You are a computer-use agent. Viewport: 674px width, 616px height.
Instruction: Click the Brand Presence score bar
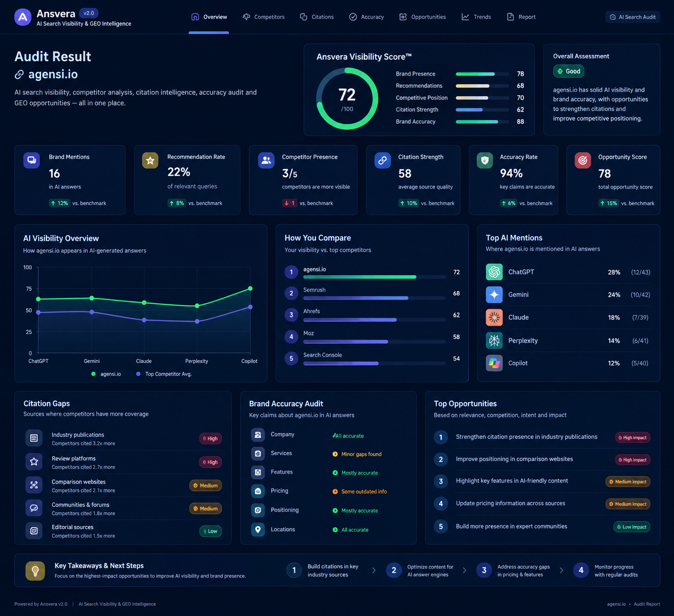click(x=482, y=74)
